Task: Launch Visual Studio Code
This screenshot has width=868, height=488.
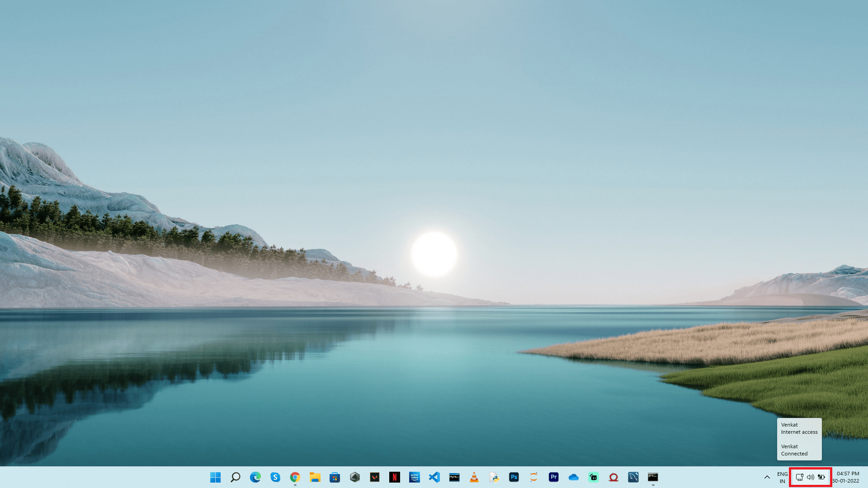Action: tap(434, 477)
